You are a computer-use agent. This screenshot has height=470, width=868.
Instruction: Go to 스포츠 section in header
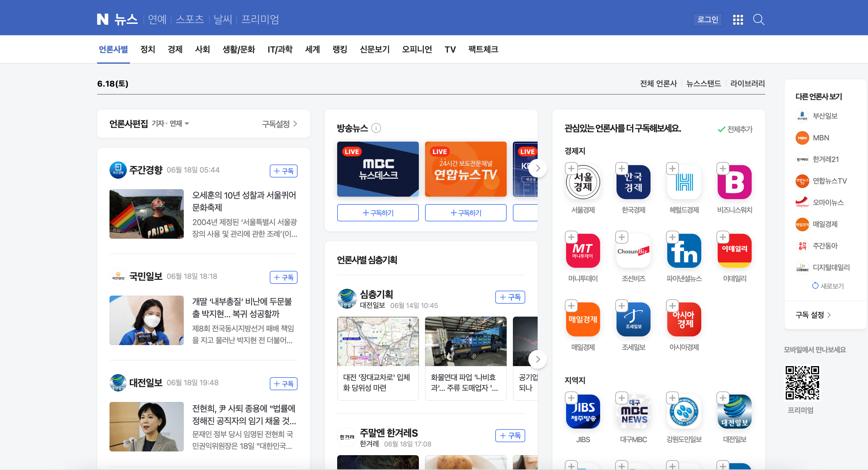[190, 19]
